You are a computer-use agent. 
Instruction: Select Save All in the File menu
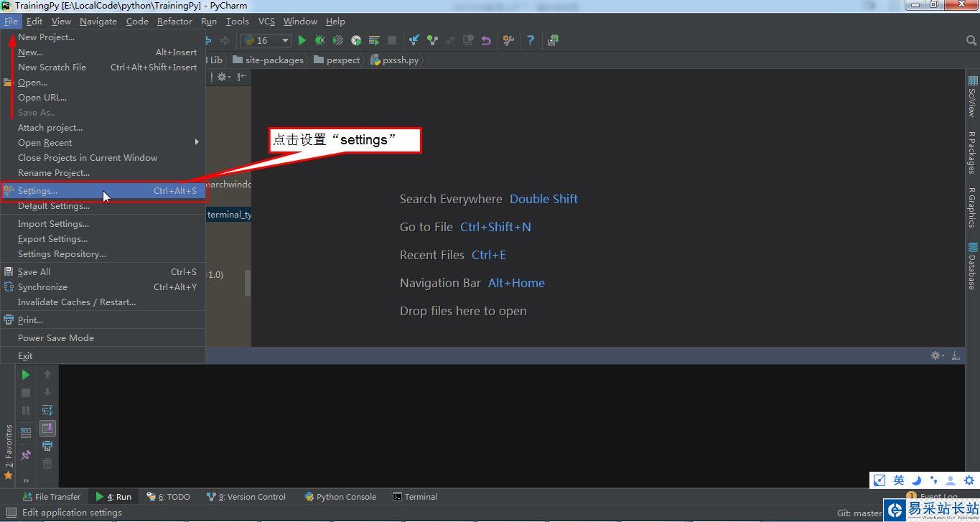click(x=103, y=272)
